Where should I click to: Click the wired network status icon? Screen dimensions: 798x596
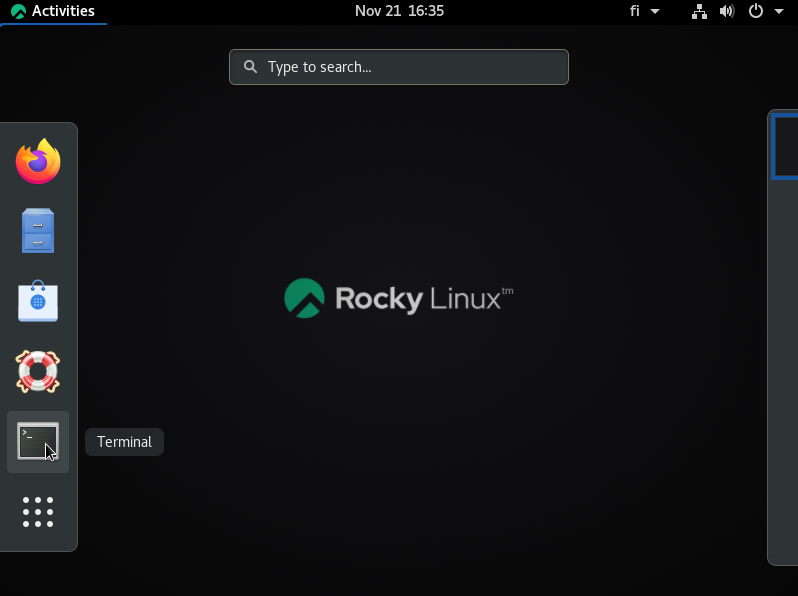[x=699, y=11]
